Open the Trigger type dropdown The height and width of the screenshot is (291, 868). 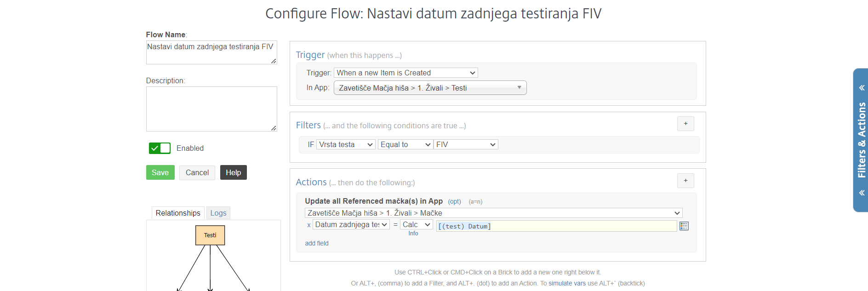click(405, 73)
